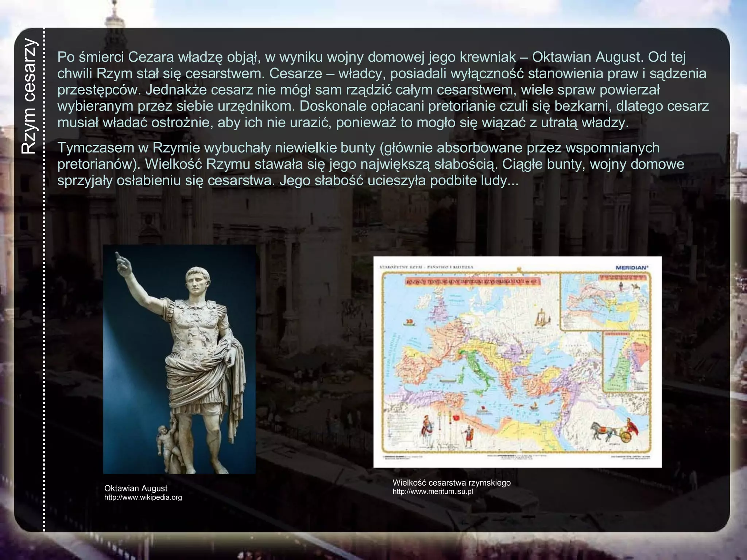This screenshot has height=560, width=747.
Task: Open the http://www.meritum.isu.pl link
Action: tap(433, 491)
